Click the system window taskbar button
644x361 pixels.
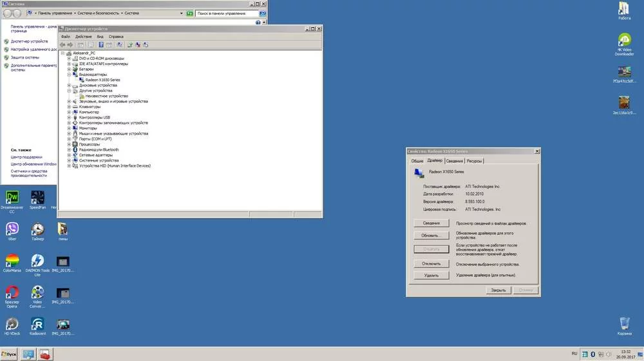(x=28, y=354)
